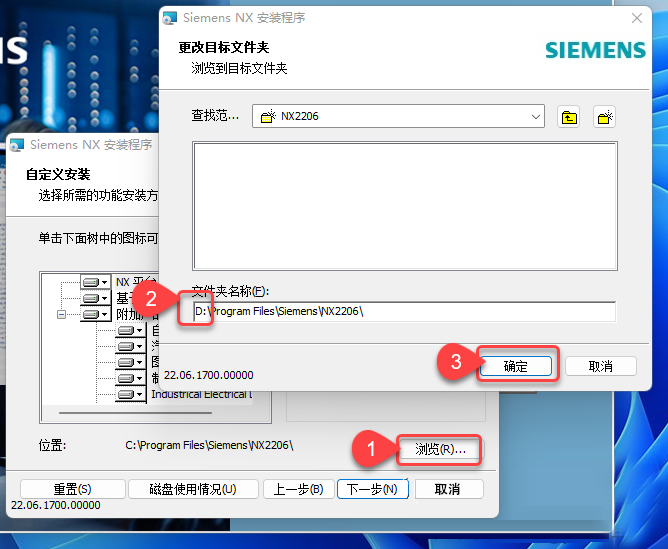The height and width of the screenshot is (549, 668).
Task: Click installer icon in 自定义安装 window title
Action: 17,145
